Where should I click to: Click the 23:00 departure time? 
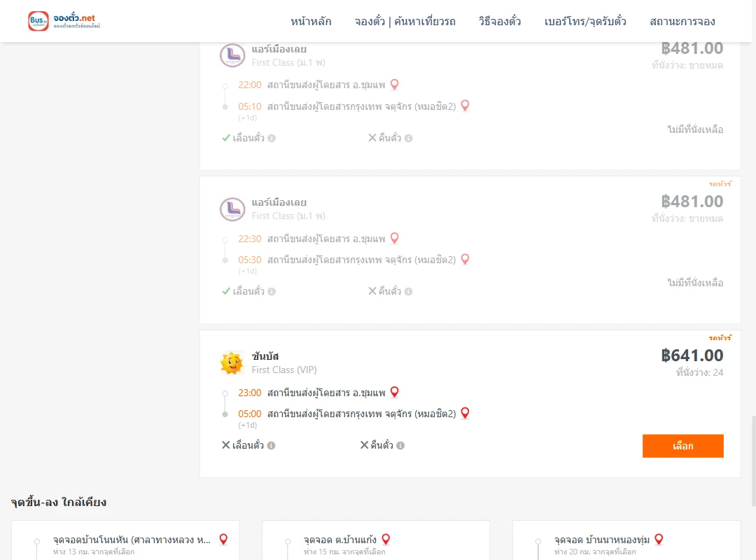(250, 393)
